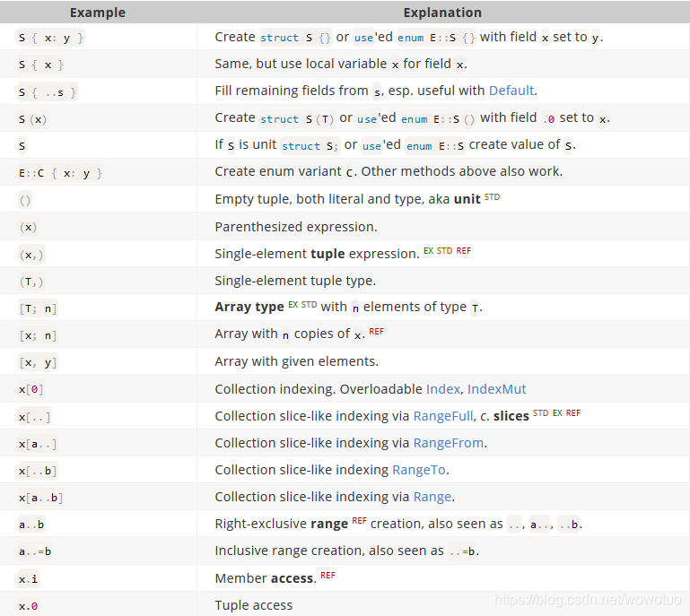Select code cell 'x.i'
Viewport: 690px width, 616px height.
coord(28,579)
